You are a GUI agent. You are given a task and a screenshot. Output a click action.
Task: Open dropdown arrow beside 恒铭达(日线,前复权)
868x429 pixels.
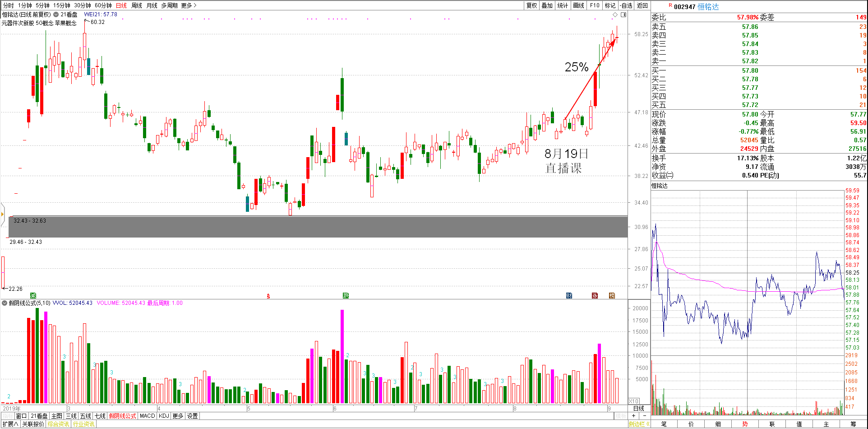coord(56,14)
